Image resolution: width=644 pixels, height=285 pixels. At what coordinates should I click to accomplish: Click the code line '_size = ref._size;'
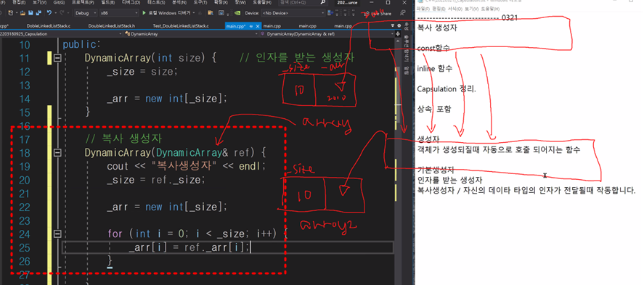click(x=155, y=180)
